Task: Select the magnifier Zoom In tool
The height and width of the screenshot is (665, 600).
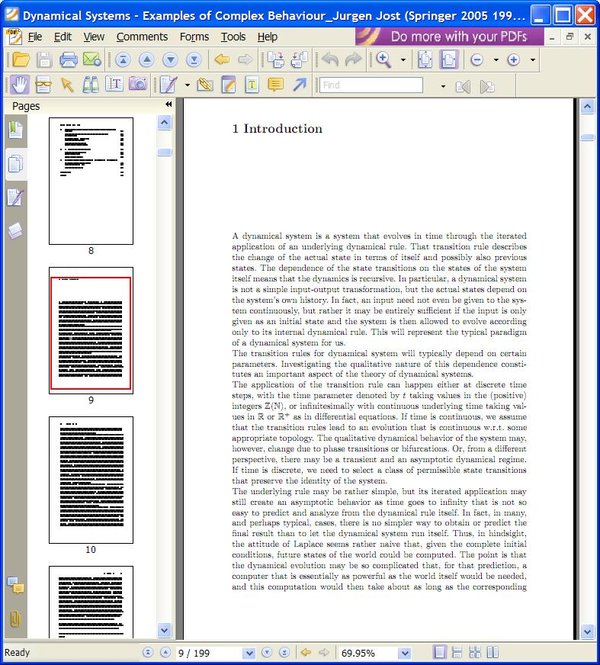Action: [x=383, y=60]
